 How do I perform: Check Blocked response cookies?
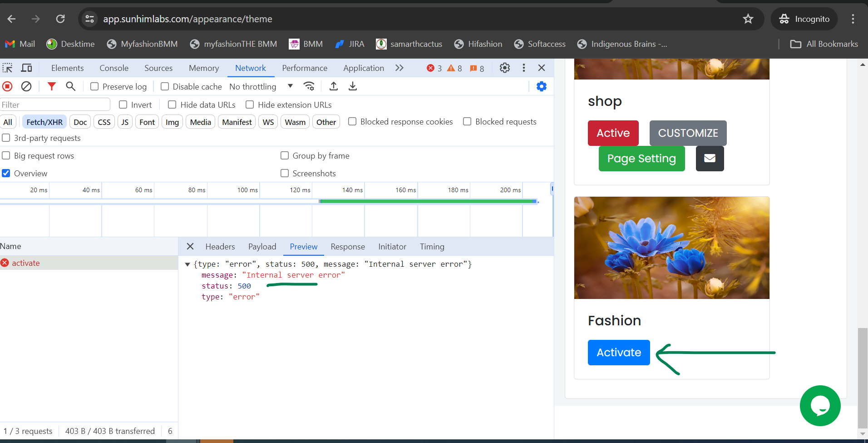pyautogui.click(x=352, y=121)
